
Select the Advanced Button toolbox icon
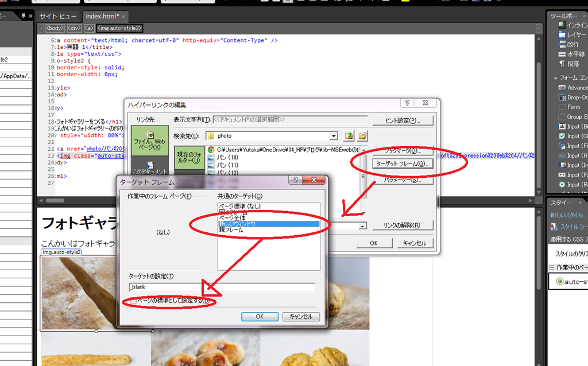pos(562,88)
